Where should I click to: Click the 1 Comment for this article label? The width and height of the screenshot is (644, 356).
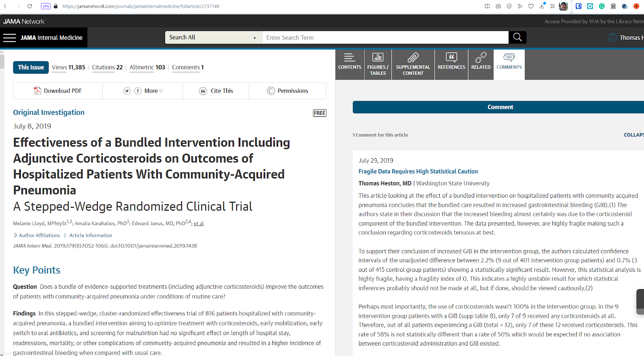(x=380, y=135)
